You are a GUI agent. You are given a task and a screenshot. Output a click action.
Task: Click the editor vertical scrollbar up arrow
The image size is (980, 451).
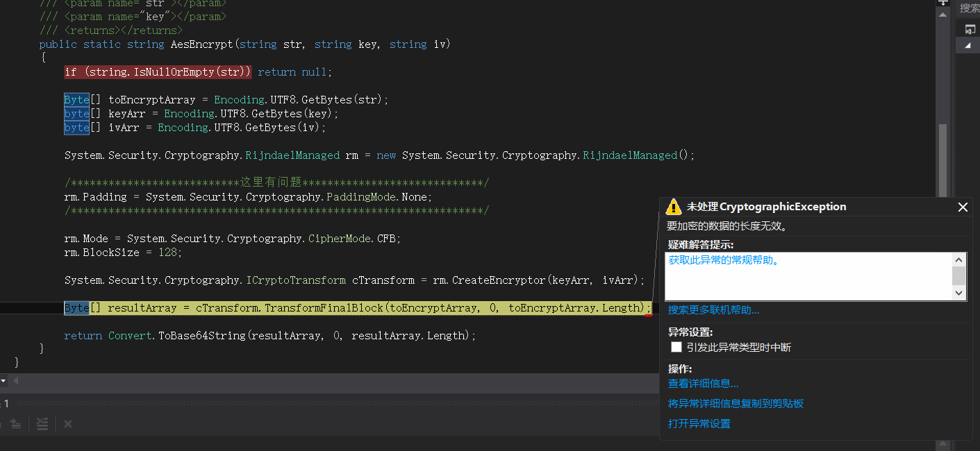(x=942, y=15)
